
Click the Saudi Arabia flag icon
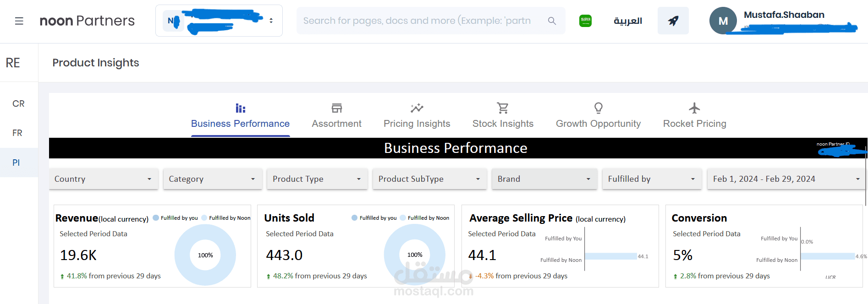tap(585, 21)
